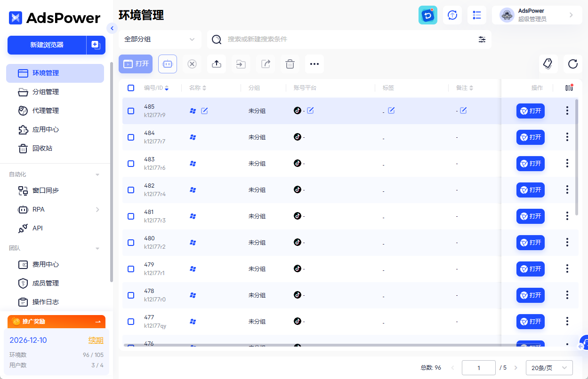Image resolution: width=588 pixels, height=379 pixels.
Task: Click the support chat floating icon
Action: [584, 342]
